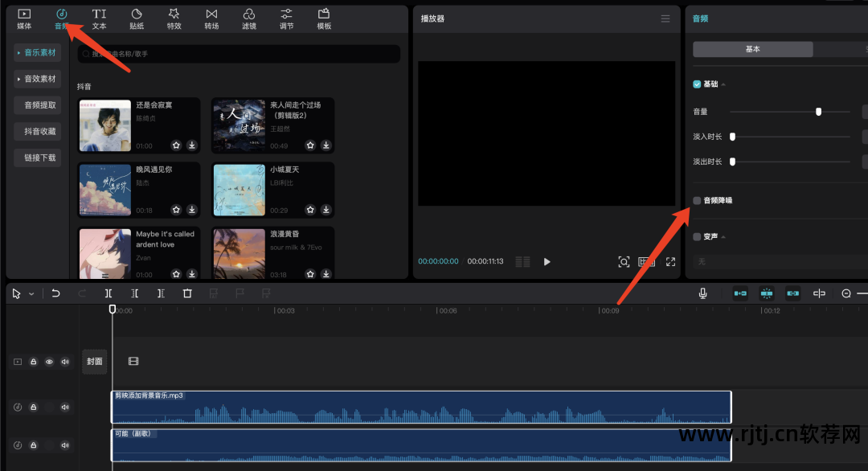Viewport: 868px width, 471px height.
Task: Switch to the 基本 tab in audio settings
Action: pos(752,49)
